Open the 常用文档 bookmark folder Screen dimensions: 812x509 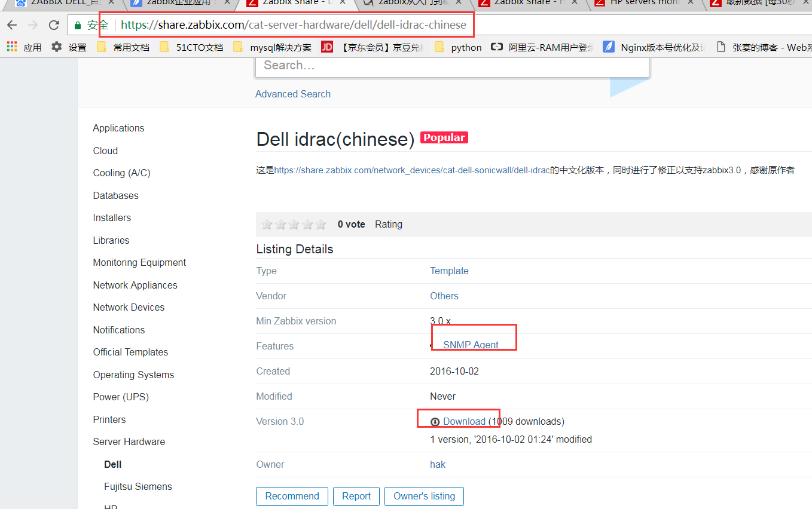point(123,47)
